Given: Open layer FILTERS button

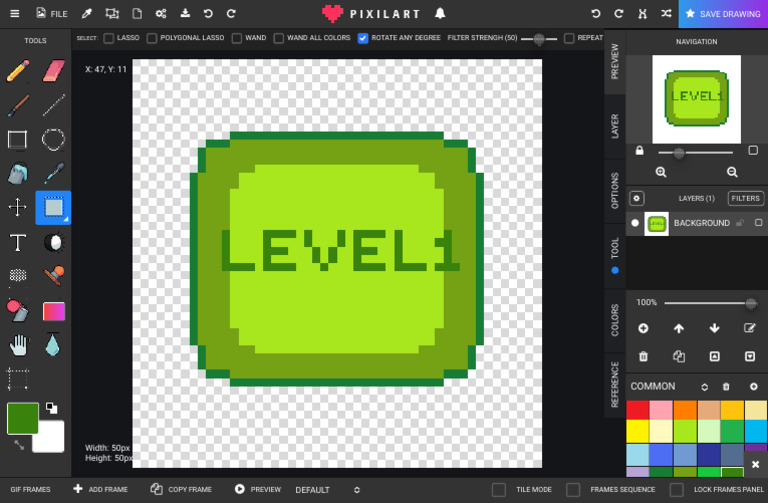Looking at the screenshot, I should [745, 198].
